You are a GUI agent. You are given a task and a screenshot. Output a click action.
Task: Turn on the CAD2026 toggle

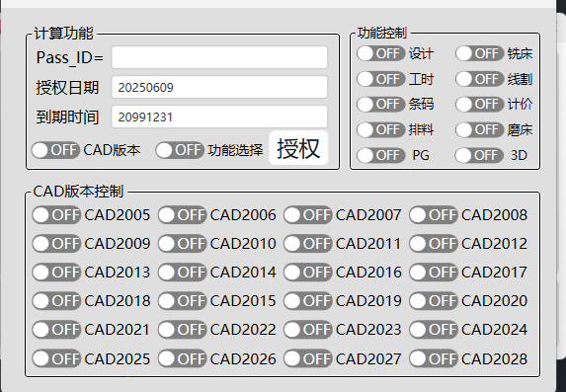[182, 358]
